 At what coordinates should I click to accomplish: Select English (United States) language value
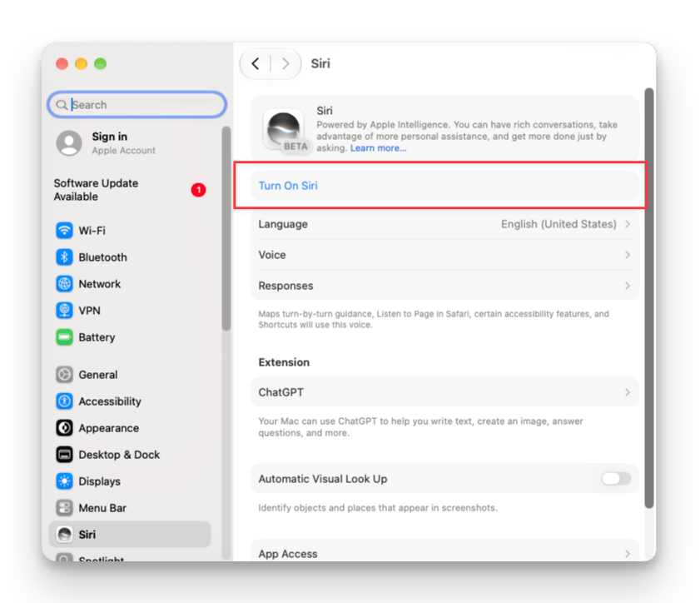click(559, 224)
